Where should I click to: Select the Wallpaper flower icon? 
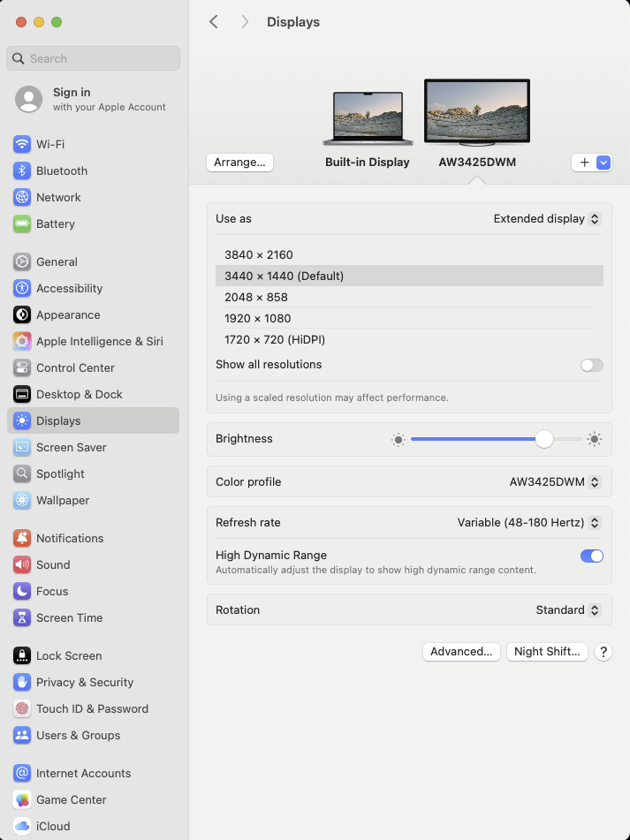click(22, 500)
